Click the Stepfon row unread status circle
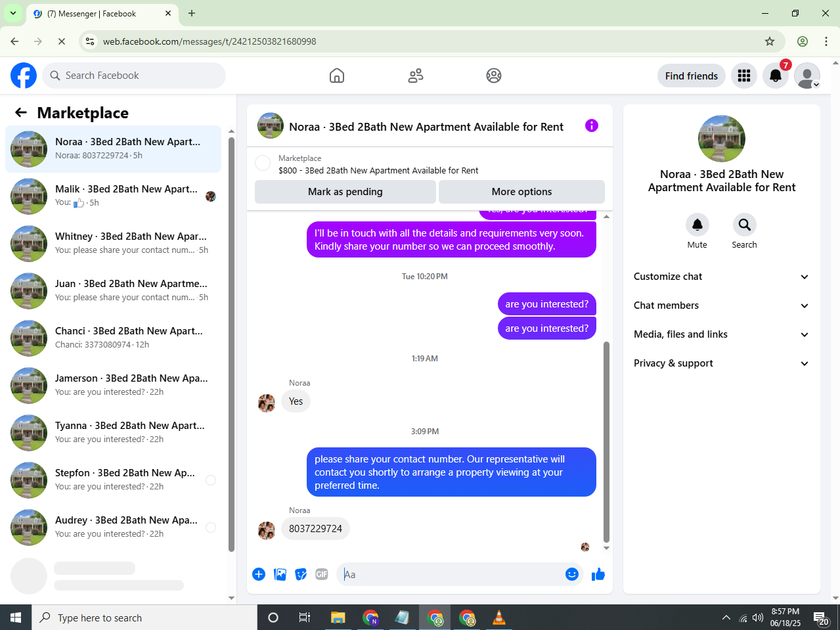This screenshot has height=630, width=840. 211,480
